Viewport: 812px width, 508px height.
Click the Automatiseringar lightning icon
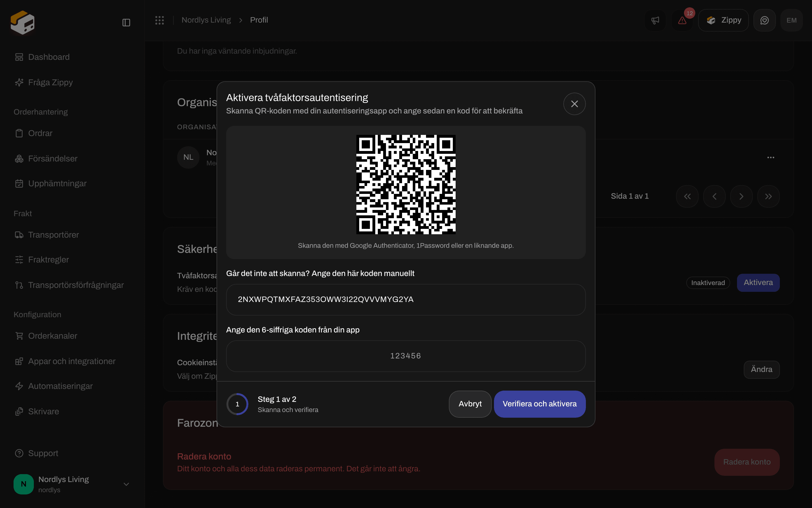(19, 386)
